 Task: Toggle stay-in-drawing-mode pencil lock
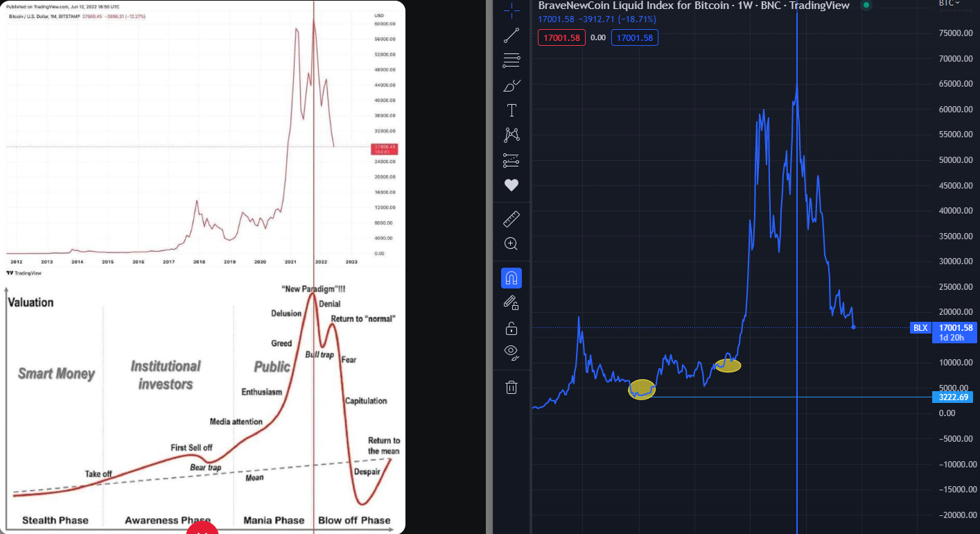click(511, 302)
